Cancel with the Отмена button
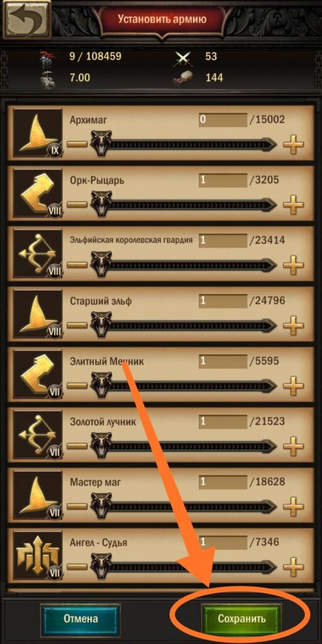The width and height of the screenshot is (322, 644). 80,619
